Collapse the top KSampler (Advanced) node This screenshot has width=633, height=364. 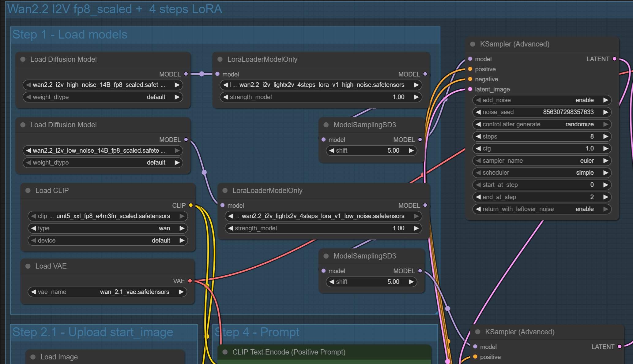point(473,44)
